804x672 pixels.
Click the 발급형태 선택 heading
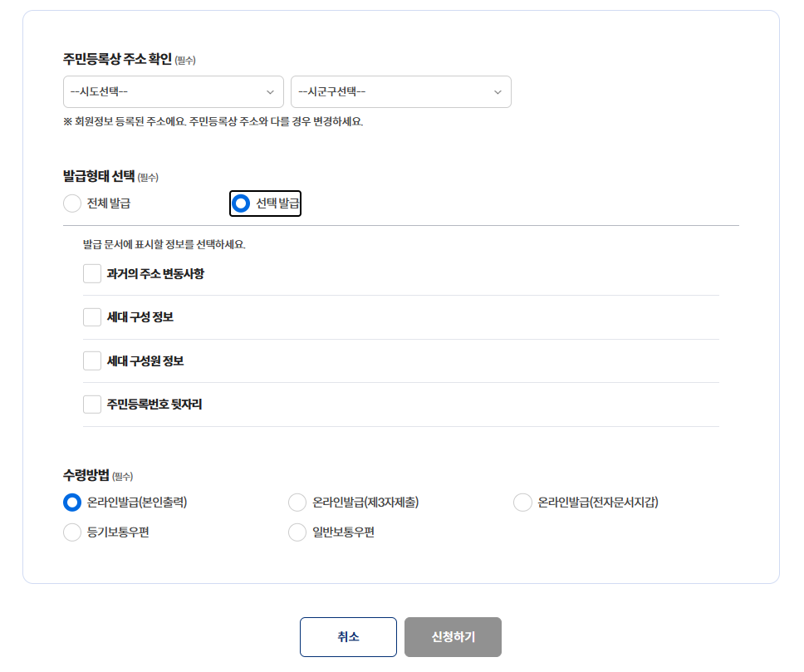click(x=99, y=176)
